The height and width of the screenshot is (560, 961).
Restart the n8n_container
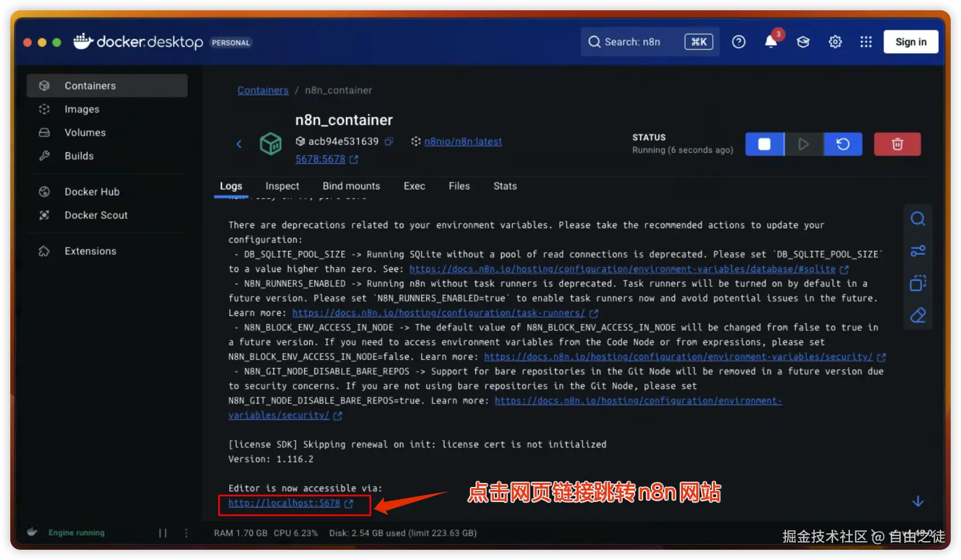(843, 144)
